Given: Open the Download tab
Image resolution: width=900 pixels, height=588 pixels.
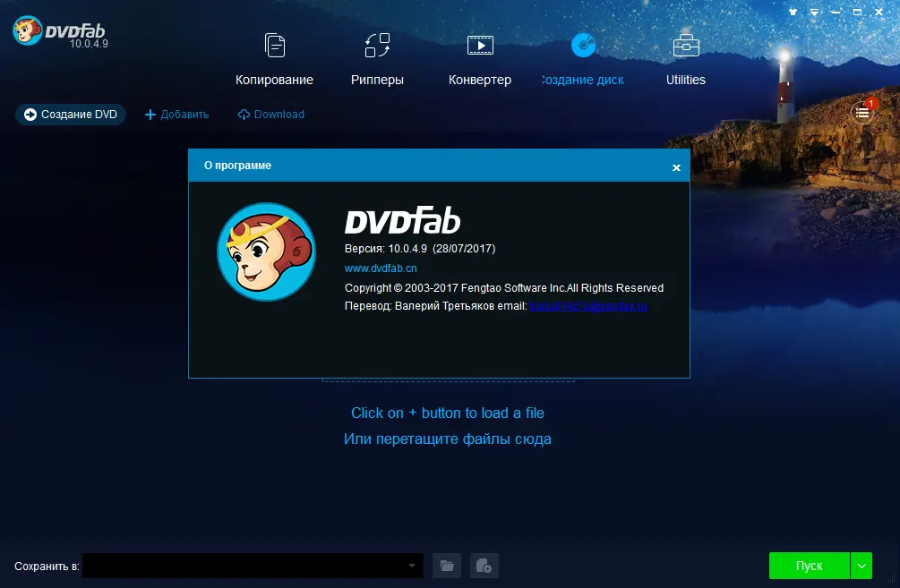Looking at the screenshot, I should (x=270, y=114).
